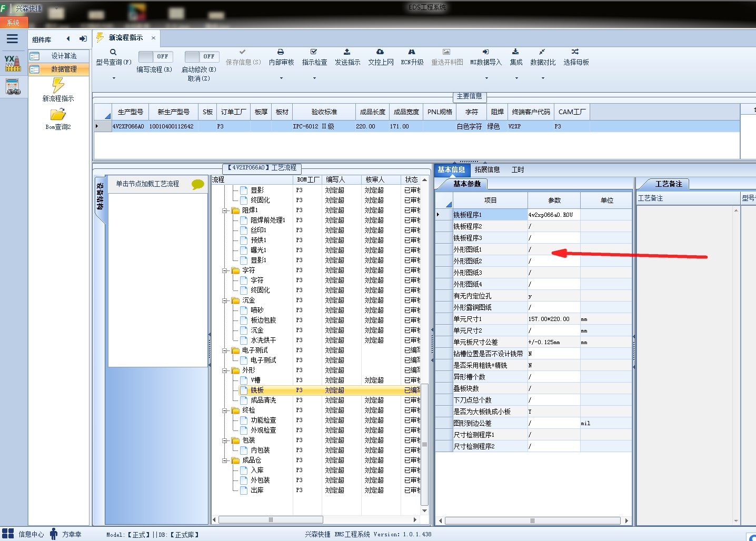The image size is (756, 541).
Task: Open the dropdown arrow under MI数据导入
Action: click(486, 78)
